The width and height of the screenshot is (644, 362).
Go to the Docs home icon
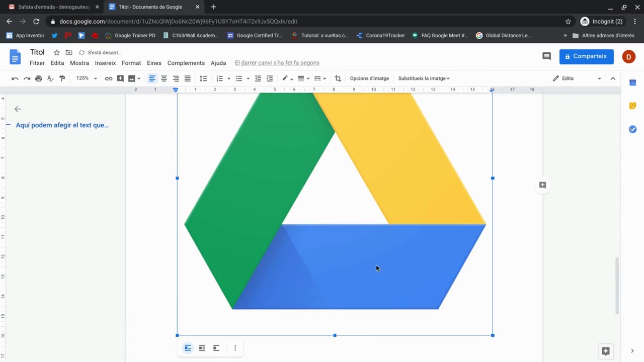point(15,57)
